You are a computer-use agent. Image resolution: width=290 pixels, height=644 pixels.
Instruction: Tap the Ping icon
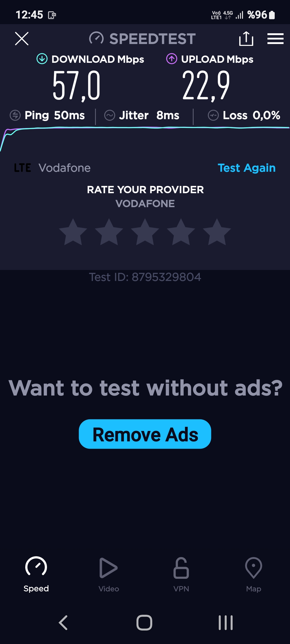(x=15, y=115)
